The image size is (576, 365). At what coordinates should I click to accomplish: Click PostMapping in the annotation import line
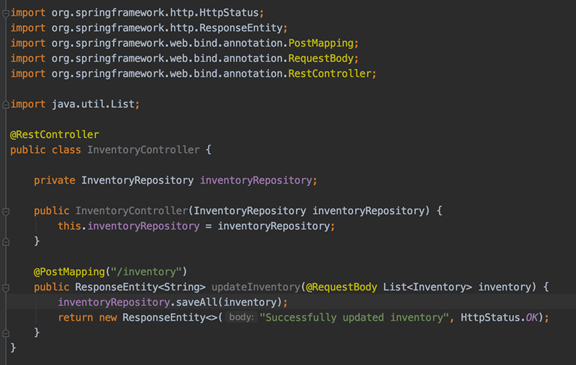(x=321, y=43)
